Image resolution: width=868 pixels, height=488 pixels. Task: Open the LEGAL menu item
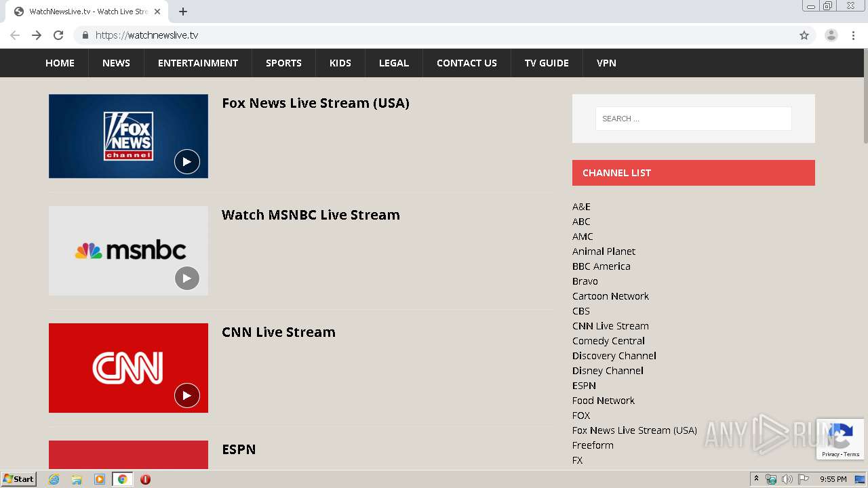pos(394,63)
